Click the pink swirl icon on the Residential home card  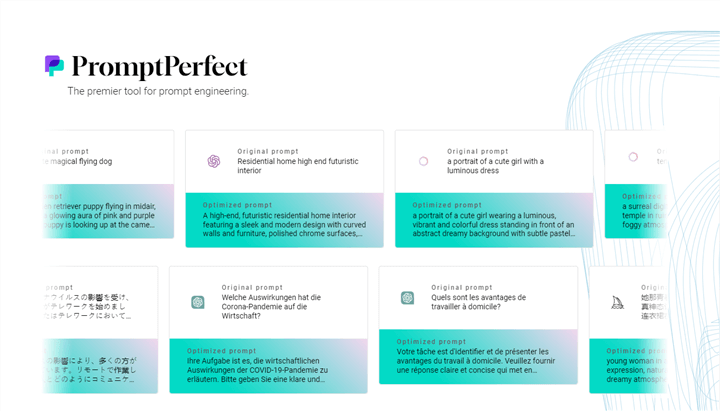pyautogui.click(x=213, y=161)
